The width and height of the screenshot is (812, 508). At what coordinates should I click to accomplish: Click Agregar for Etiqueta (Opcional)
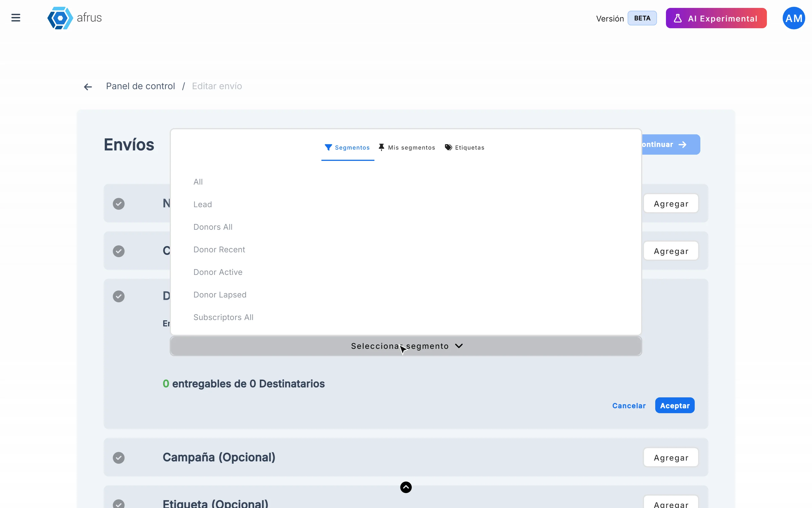click(x=671, y=502)
